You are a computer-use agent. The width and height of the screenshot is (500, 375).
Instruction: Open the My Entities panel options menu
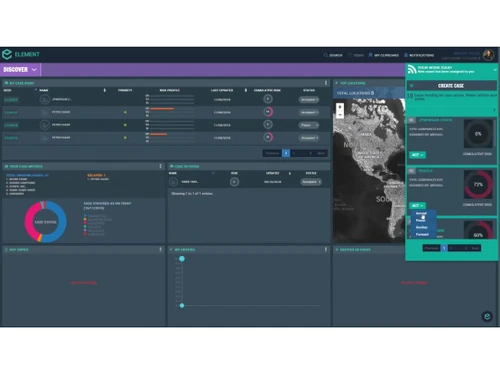coord(326,249)
